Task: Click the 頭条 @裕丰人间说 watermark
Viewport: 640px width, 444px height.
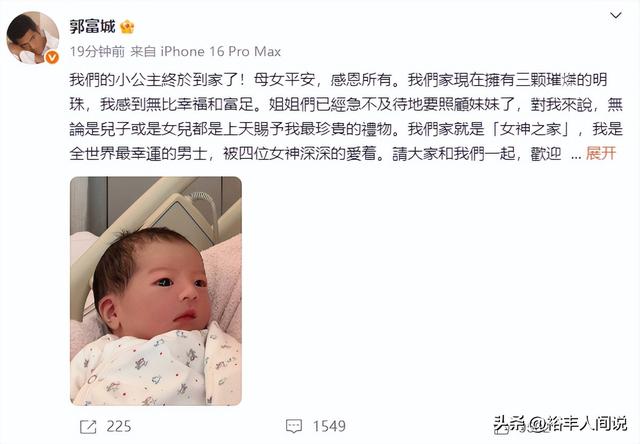Action: (560, 424)
